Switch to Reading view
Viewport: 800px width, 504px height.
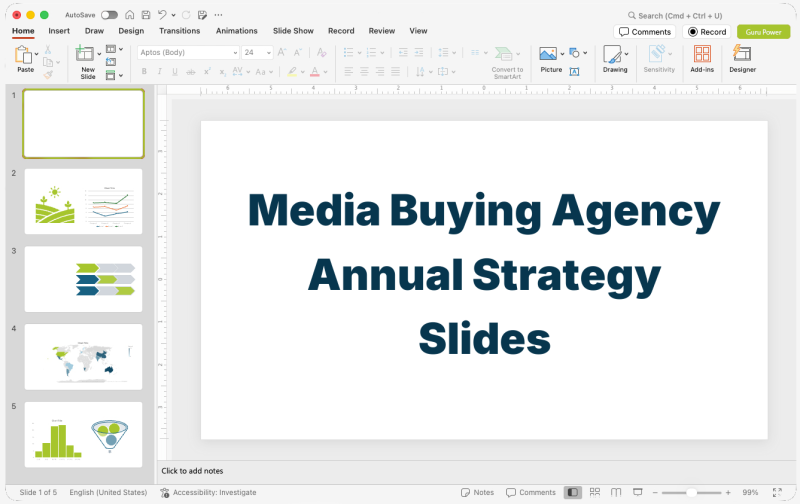[616, 492]
